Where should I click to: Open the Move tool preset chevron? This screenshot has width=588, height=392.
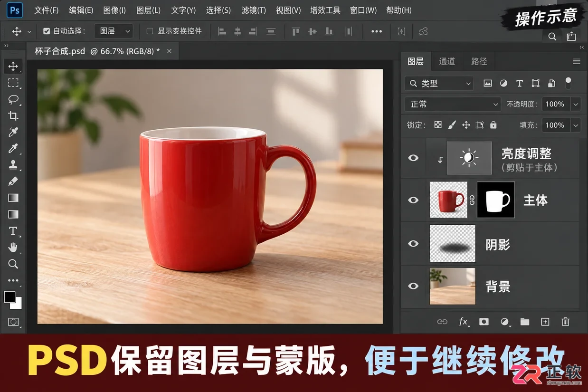tap(29, 32)
